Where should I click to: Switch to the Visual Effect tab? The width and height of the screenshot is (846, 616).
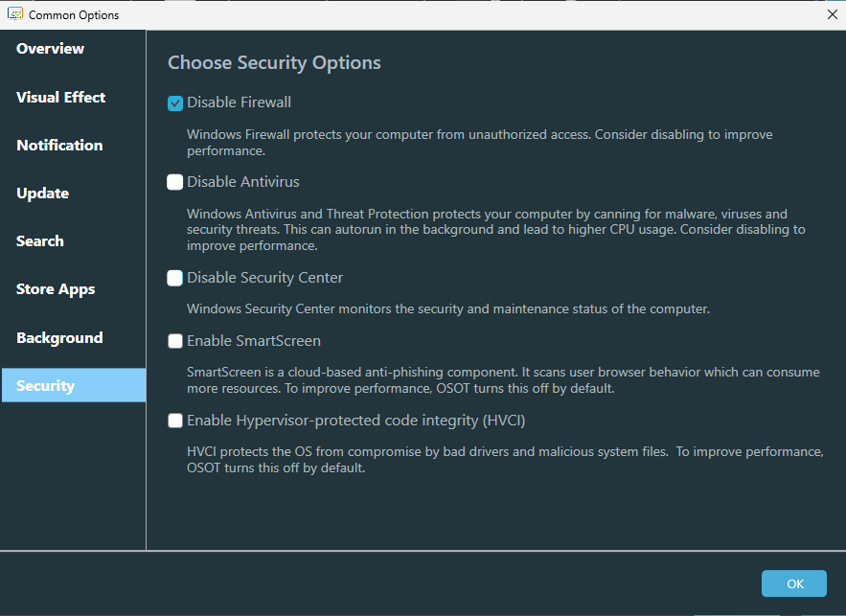pyautogui.click(x=61, y=98)
